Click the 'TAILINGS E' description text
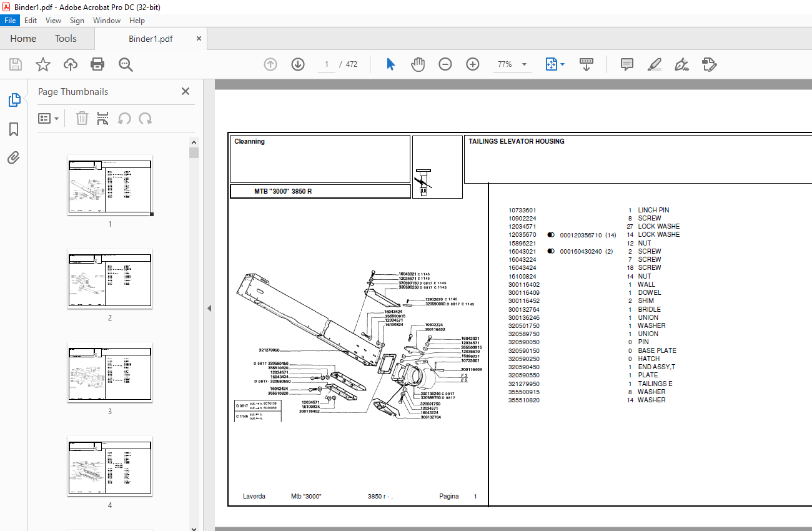Screen dimensions: 812x531 (655, 384)
